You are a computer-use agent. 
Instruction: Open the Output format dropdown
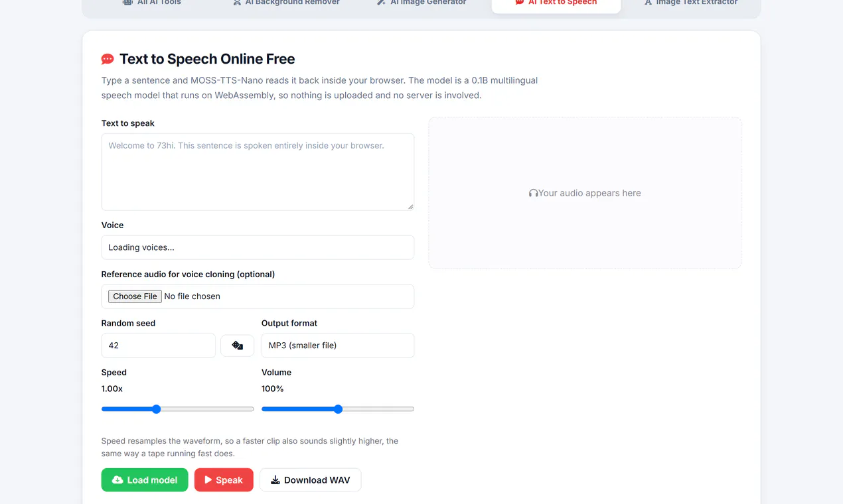click(x=338, y=346)
